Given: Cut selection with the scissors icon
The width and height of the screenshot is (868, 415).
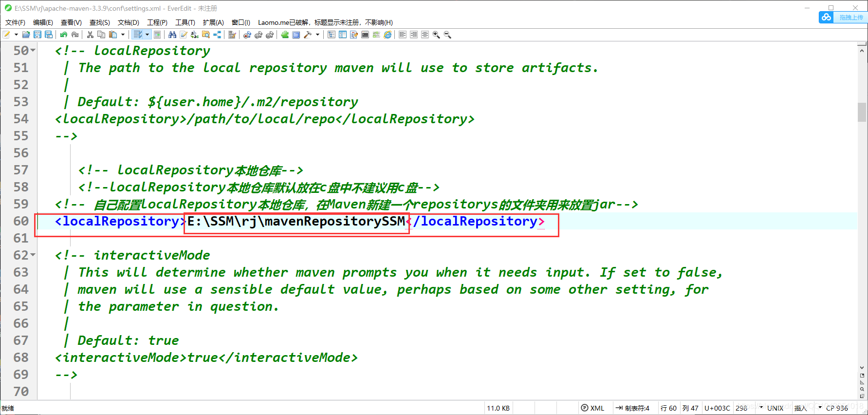Looking at the screenshot, I should click(90, 35).
